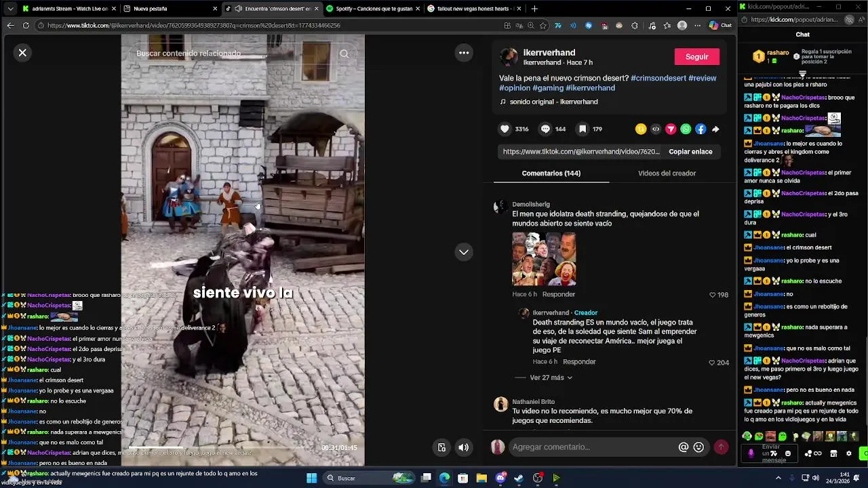Close the TikTok video viewer with X
The width and height of the screenshot is (868, 488).
click(x=22, y=52)
